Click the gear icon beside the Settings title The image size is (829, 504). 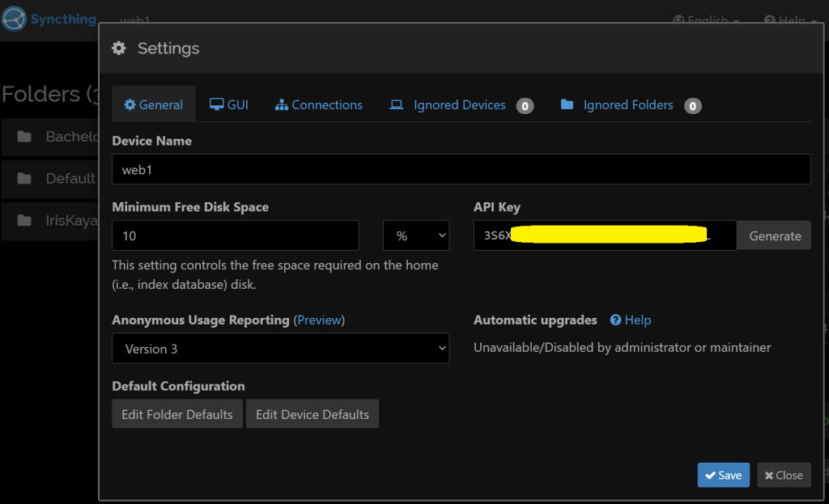pyautogui.click(x=119, y=49)
